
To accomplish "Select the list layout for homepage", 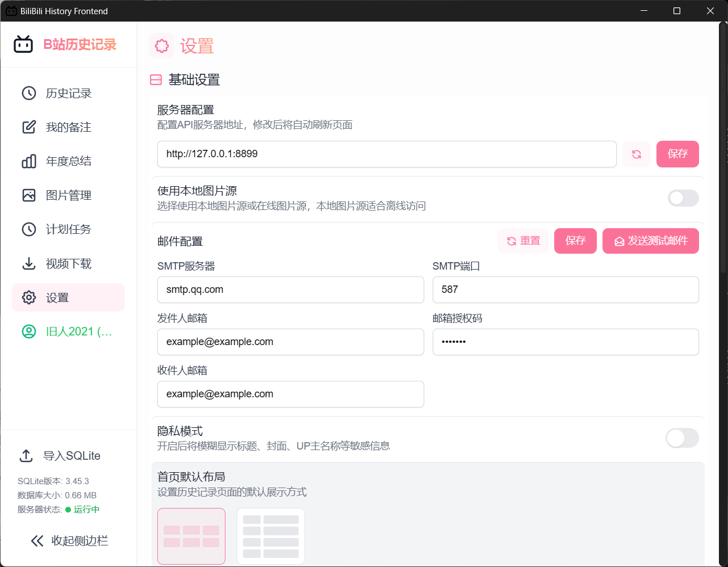I will tap(271, 535).
